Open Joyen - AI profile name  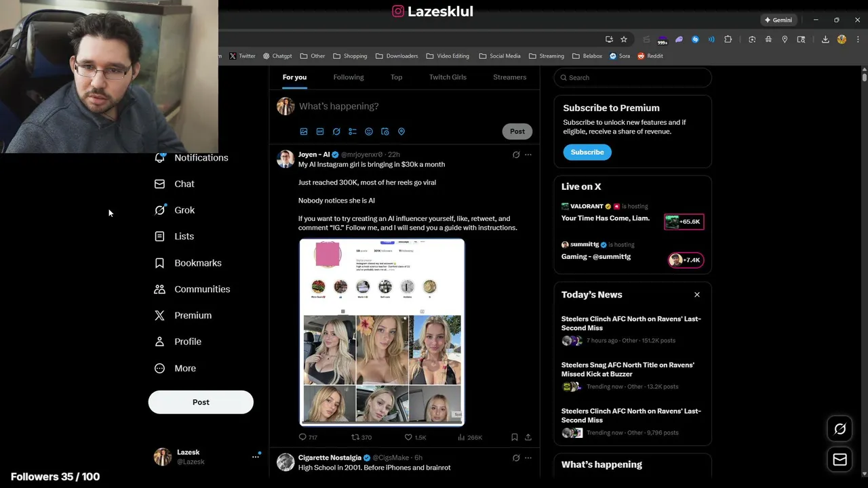click(314, 155)
